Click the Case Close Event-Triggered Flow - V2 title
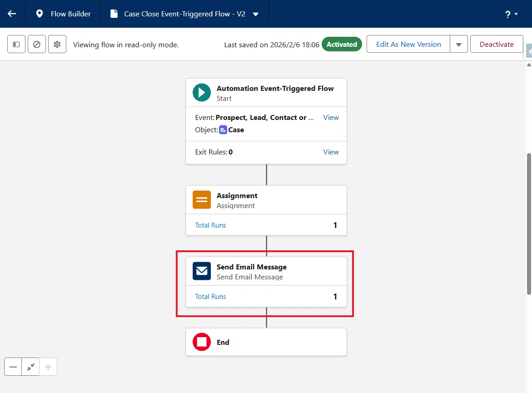This screenshot has height=393, width=532. tap(184, 14)
